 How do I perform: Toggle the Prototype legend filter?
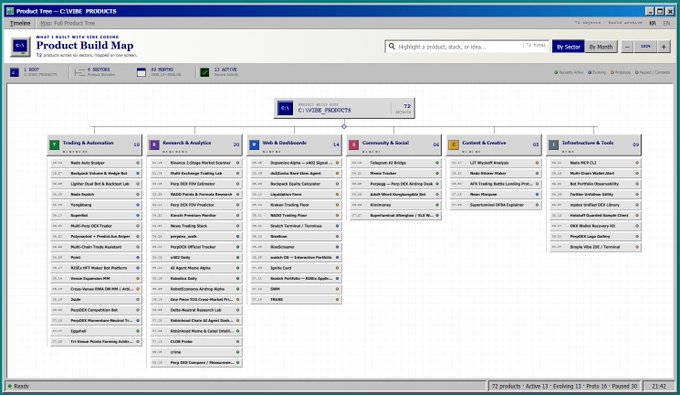pos(621,72)
